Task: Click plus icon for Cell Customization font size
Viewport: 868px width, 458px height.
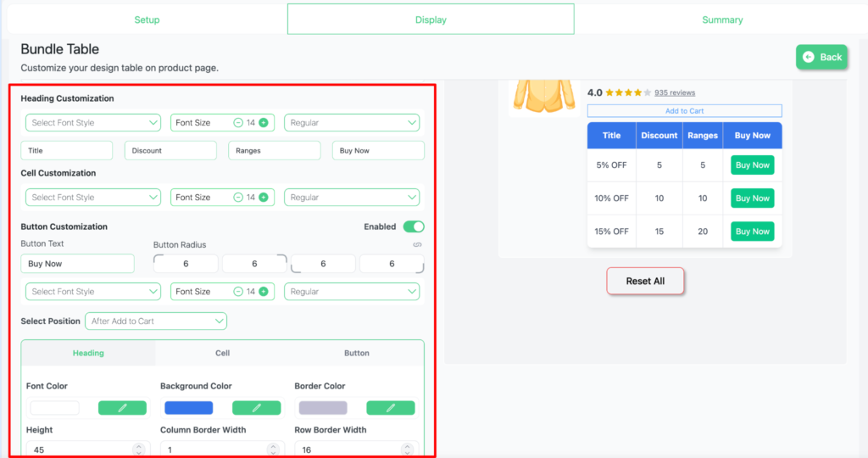Action: tap(264, 198)
